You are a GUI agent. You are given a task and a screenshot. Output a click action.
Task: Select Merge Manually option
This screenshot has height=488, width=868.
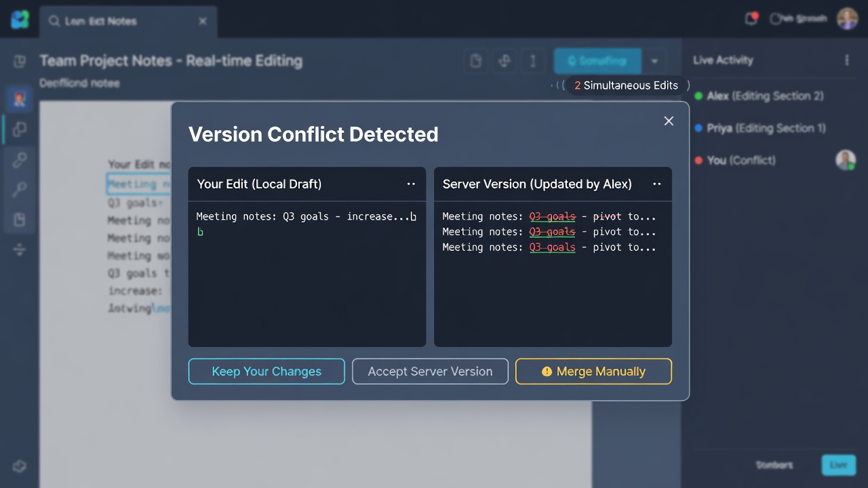pyautogui.click(x=593, y=371)
